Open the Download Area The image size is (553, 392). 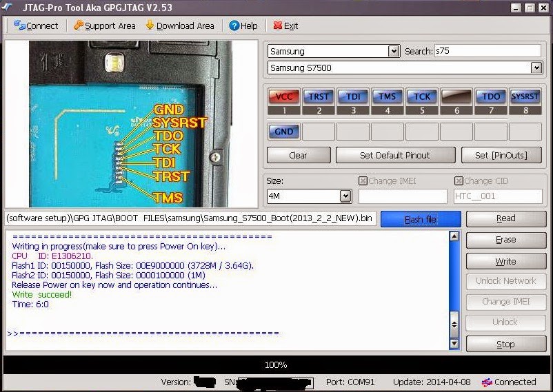[x=180, y=25]
